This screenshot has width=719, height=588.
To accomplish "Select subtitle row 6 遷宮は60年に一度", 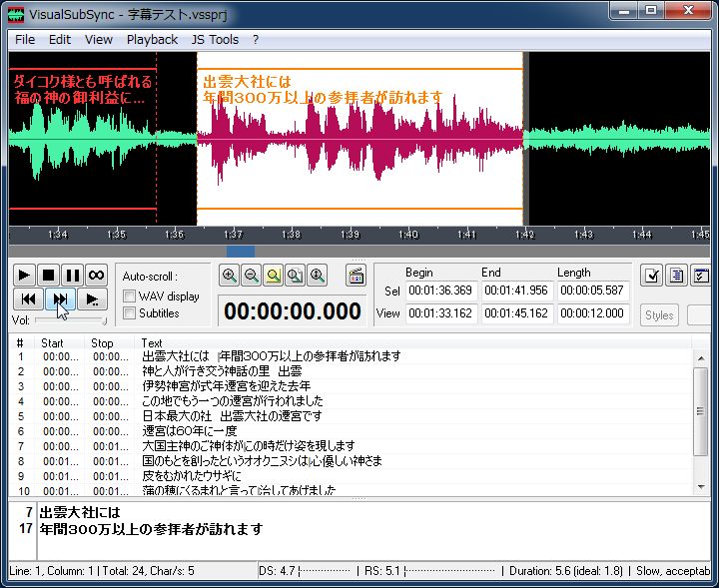I will coord(351,431).
